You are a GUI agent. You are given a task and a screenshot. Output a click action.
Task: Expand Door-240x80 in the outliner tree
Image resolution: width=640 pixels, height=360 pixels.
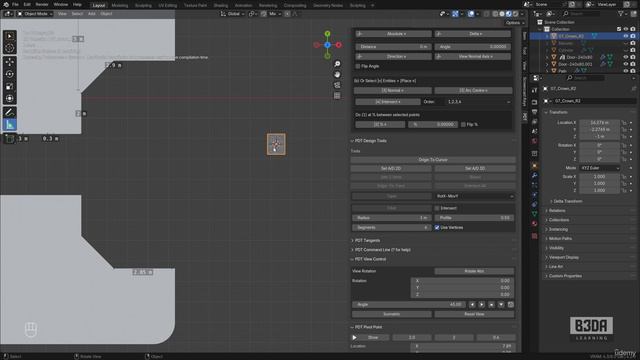[547, 57]
